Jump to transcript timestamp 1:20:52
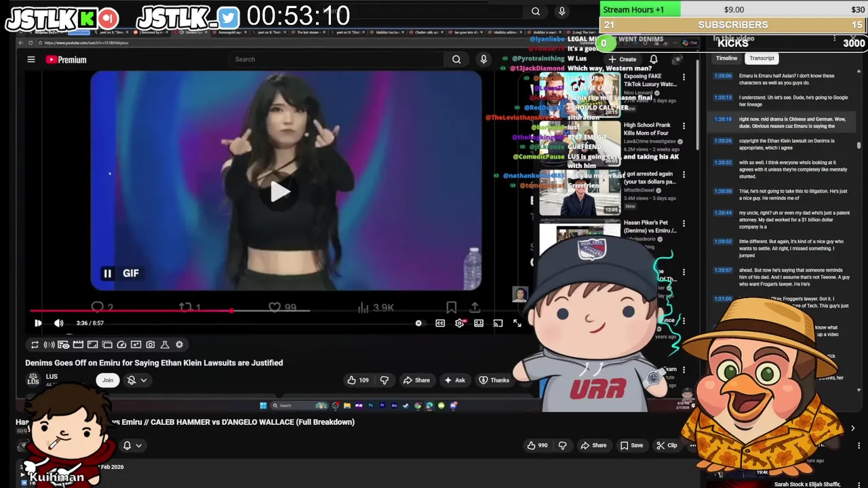The height and width of the screenshot is (488, 868). [x=722, y=241]
